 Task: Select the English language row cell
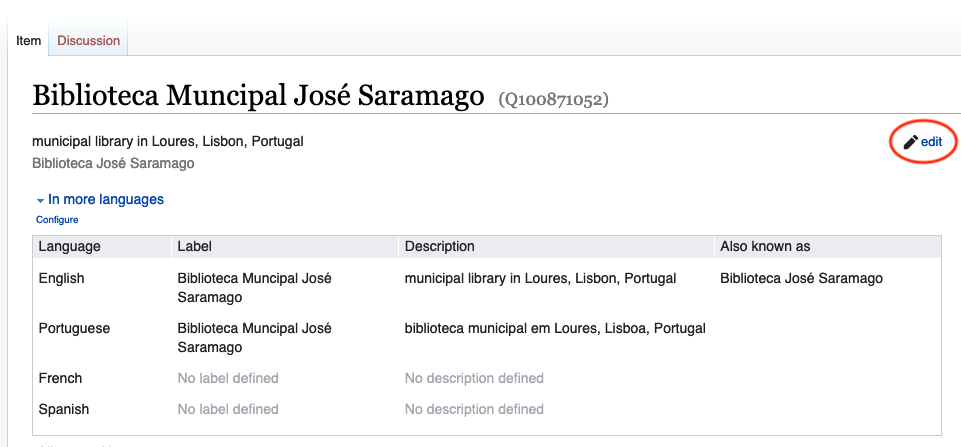pos(61,278)
